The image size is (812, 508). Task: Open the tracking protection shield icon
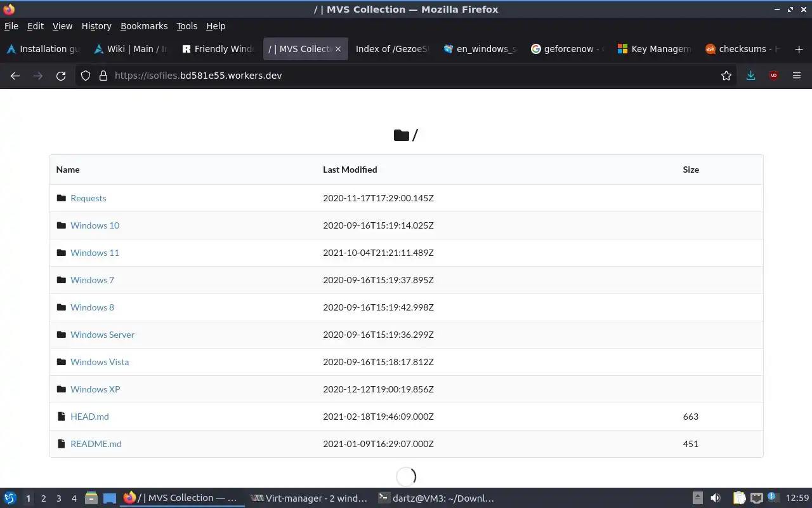[x=86, y=76]
